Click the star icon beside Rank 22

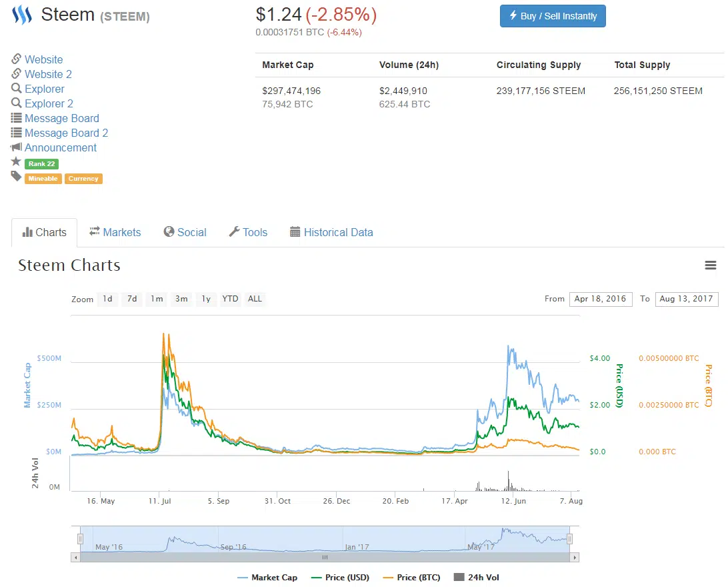pos(16,161)
